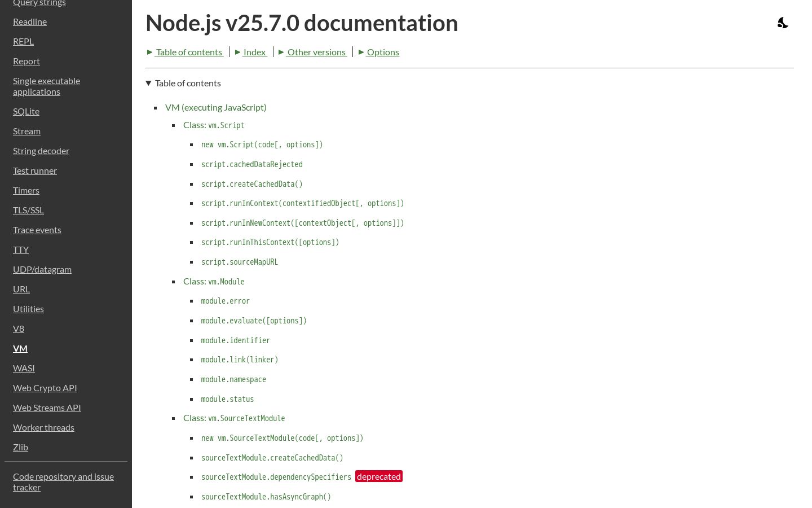Viewport: 812px width, 508px height.
Task: Toggle dark mode with the moon icon
Action: [783, 23]
